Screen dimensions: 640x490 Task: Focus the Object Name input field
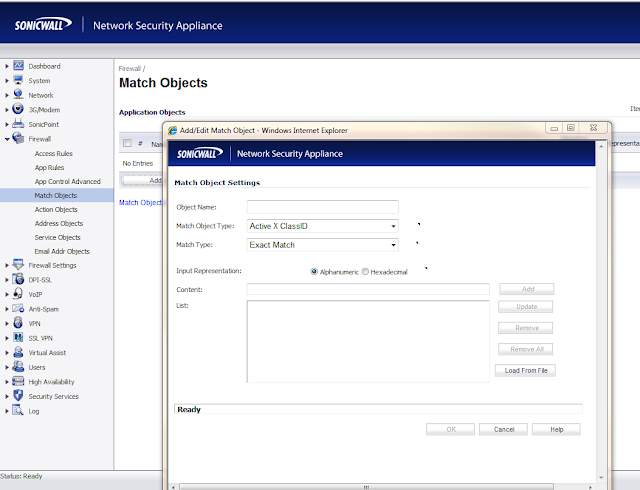point(322,207)
